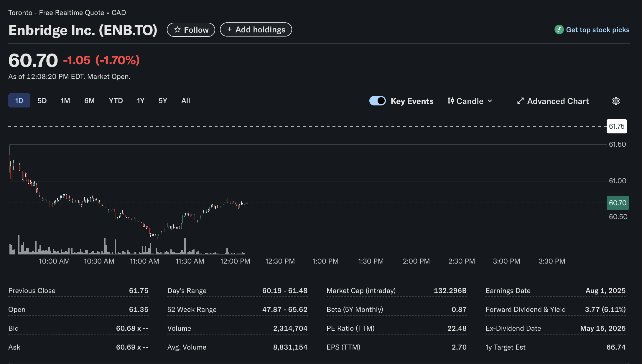Toggle the Key Events switch

point(378,101)
